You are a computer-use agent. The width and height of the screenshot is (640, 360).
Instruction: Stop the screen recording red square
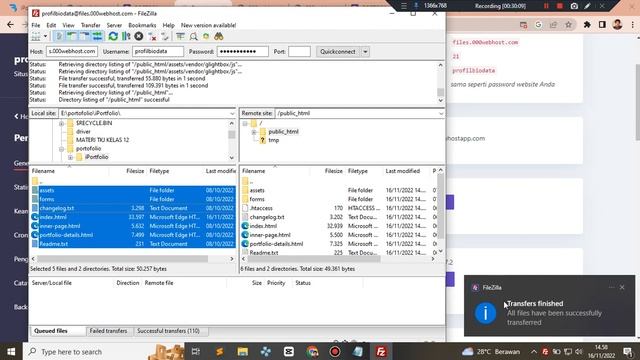[x=560, y=6]
